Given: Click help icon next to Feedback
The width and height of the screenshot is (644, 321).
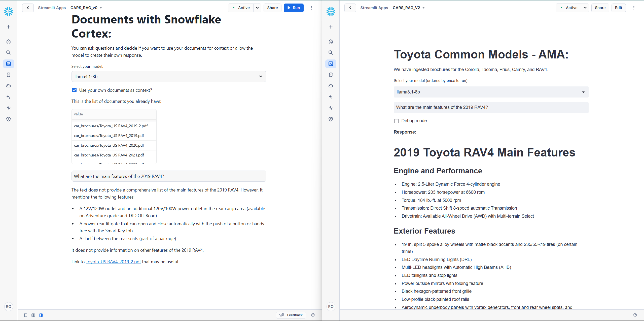Looking at the screenshot, I should (x=313, y=315).
